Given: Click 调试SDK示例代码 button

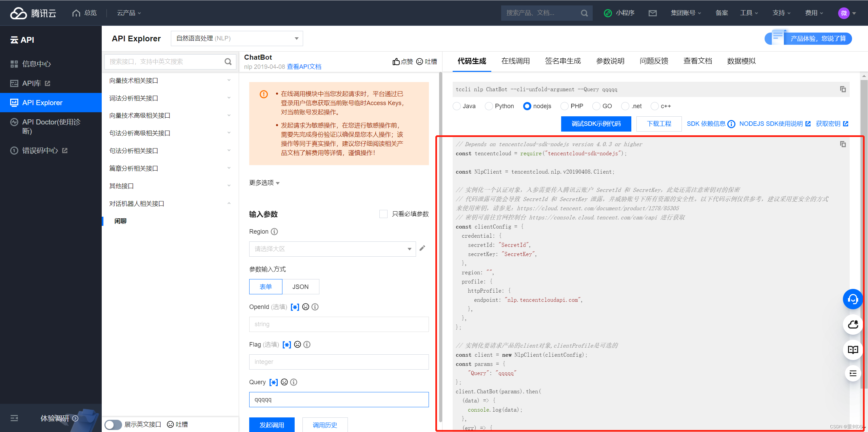Looking at the screenshot, I should pyautogui.click(x=596, y=124).
